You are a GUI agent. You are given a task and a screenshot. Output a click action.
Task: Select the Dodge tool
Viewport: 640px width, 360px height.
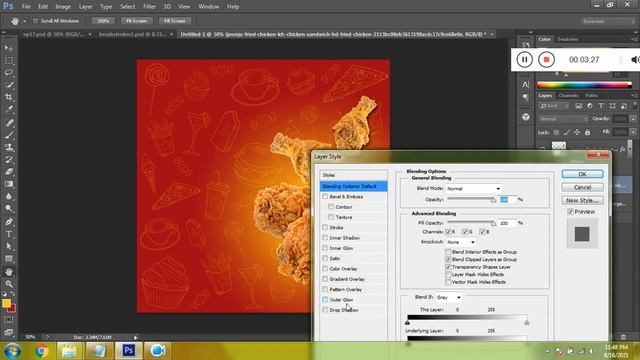tap(9, 209)
